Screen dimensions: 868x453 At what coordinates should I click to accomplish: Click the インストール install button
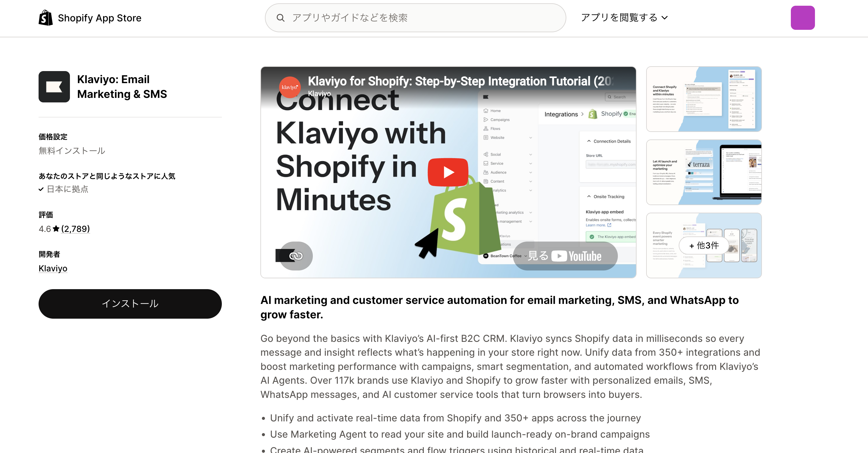(130, 304)
